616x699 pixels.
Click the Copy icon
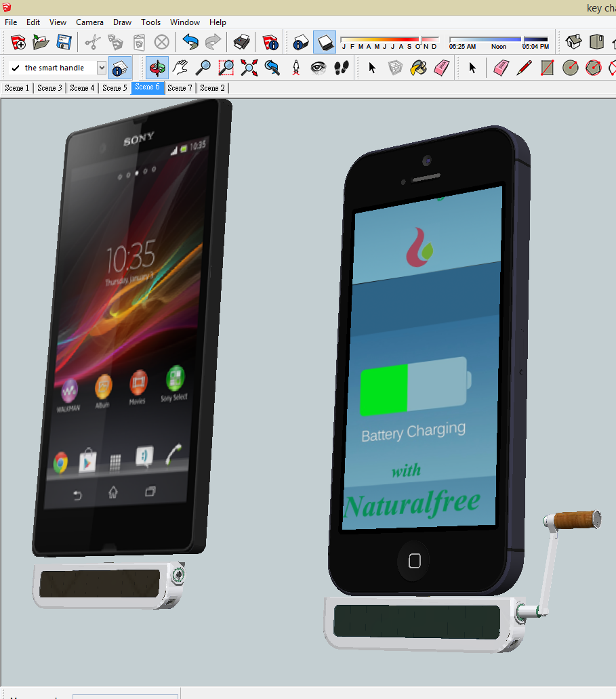click(x=115, y=43)
